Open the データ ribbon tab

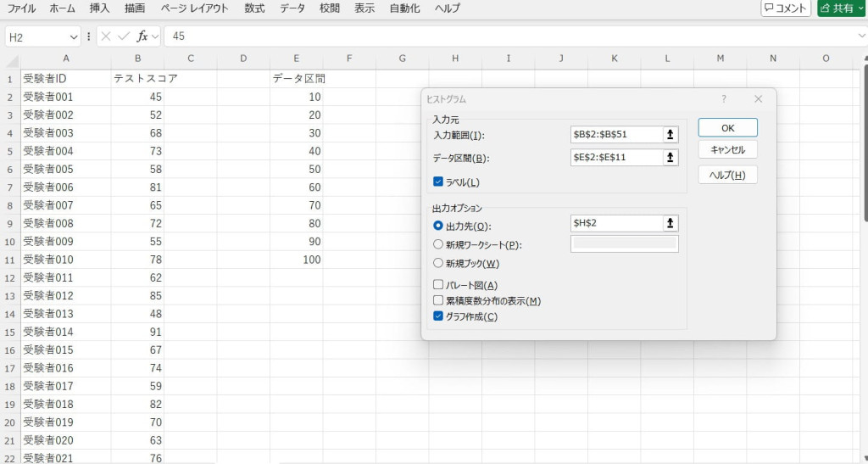[x=292, y=8]
